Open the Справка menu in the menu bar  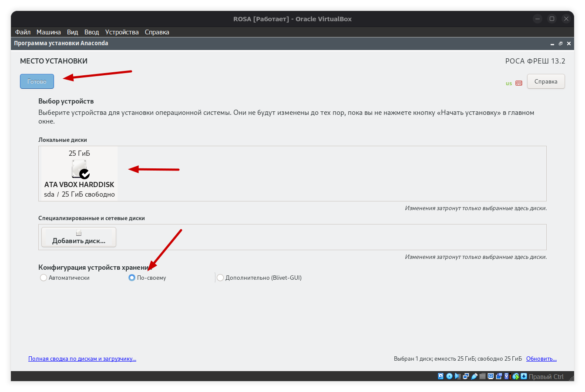(x=157, y=32)
